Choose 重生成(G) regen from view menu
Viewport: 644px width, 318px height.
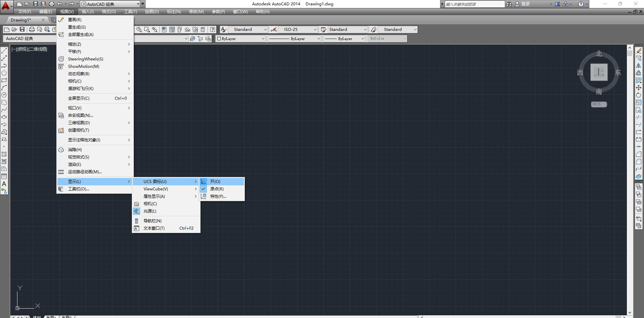95,27
